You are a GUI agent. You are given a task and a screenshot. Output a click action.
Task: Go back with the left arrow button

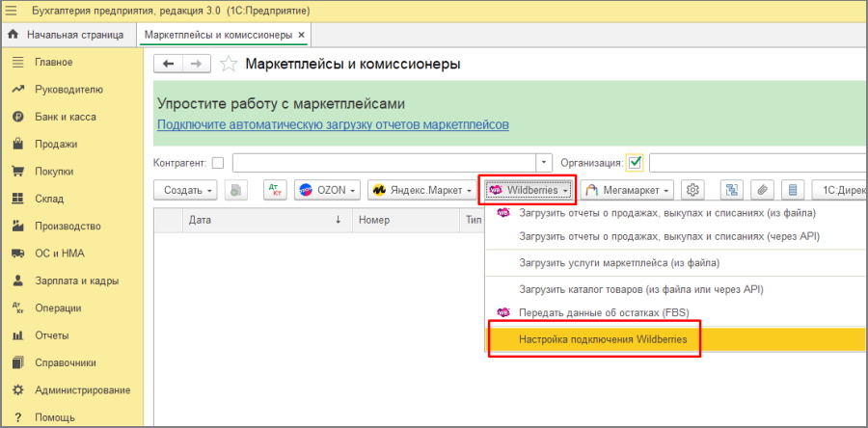(x=168, y=65)
